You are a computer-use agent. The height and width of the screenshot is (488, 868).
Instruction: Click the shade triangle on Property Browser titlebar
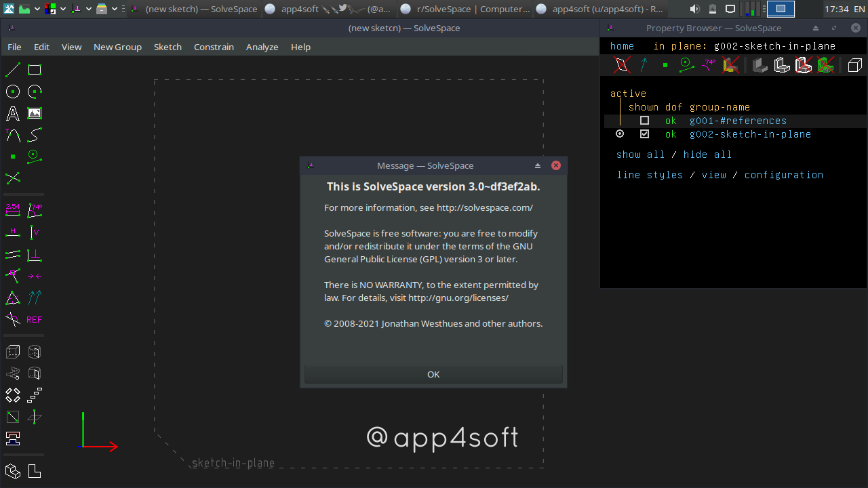(814, 28)
